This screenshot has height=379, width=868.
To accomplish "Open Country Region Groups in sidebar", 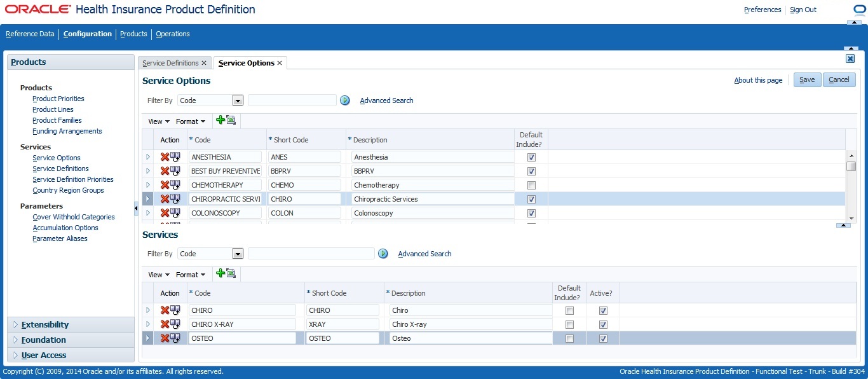I will click(x=68, y=190).
